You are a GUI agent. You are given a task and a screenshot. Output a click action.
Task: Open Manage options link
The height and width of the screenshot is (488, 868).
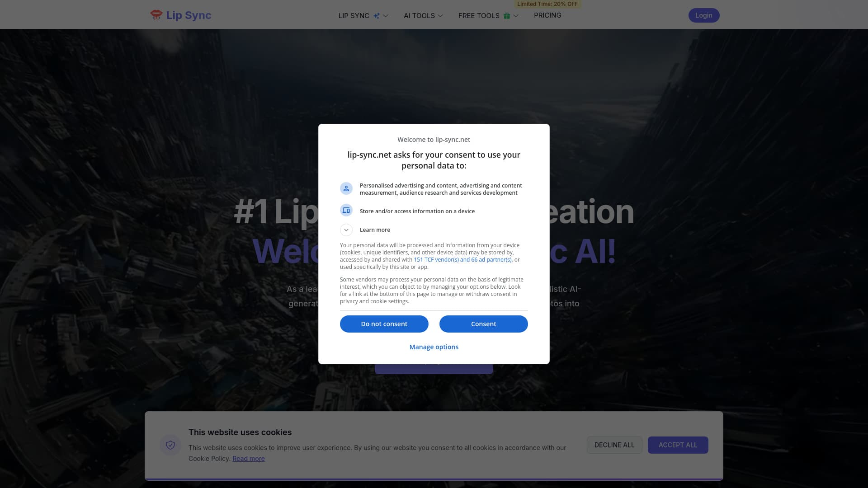(434, 347)
